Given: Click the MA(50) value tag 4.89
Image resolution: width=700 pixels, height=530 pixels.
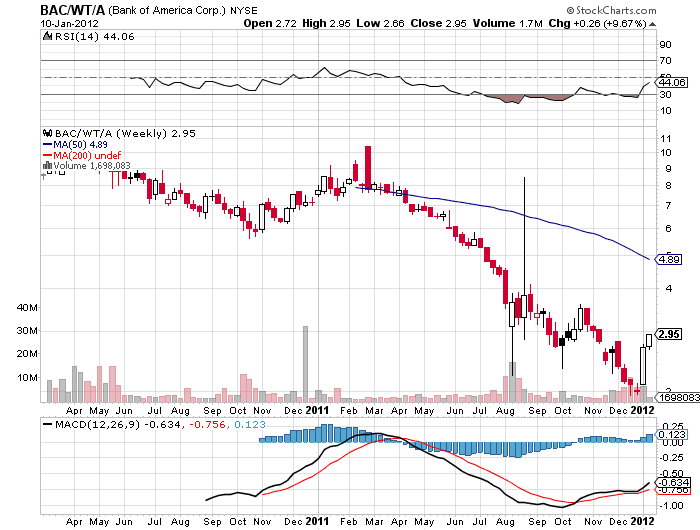Looking at the screenshot, I should click(668, 259).
